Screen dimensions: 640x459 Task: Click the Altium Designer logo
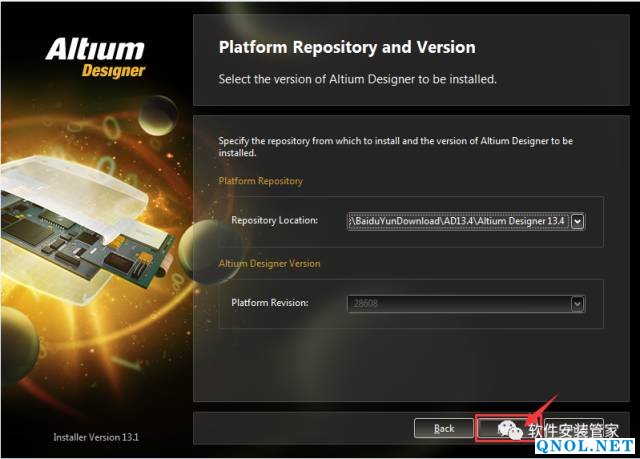tap(95, 56)
